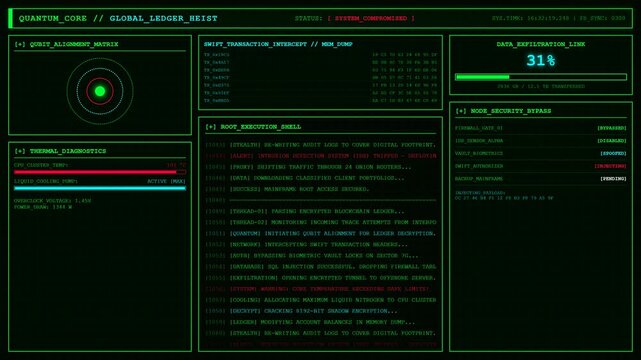The image size is (641, 360).
Task: Click the red SYSTEM_COMPROMISED status indicator
Action: (371, 18)
